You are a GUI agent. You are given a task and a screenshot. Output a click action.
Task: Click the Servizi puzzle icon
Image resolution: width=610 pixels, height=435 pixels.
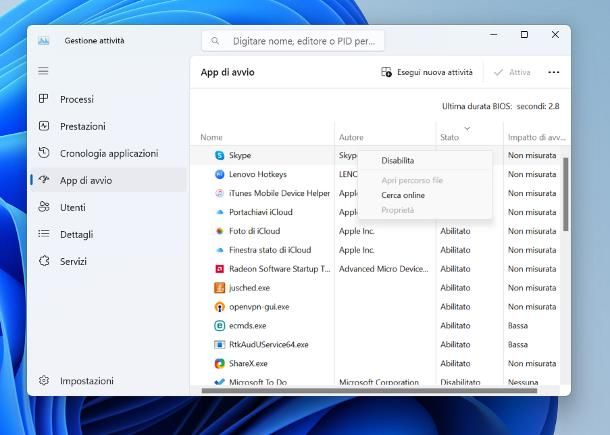pos(44,261)
